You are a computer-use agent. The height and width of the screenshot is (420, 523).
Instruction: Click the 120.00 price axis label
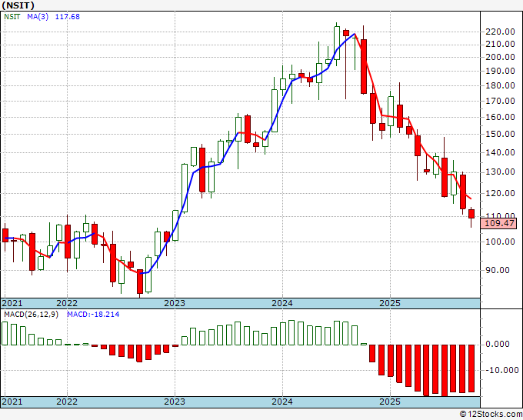(500, 194)
